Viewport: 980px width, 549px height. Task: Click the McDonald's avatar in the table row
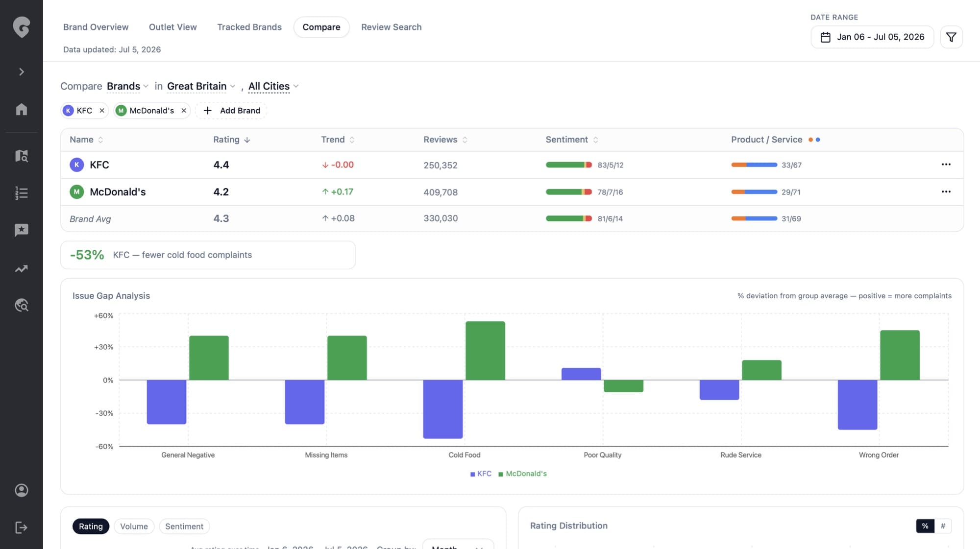click(x=76, y=192)
